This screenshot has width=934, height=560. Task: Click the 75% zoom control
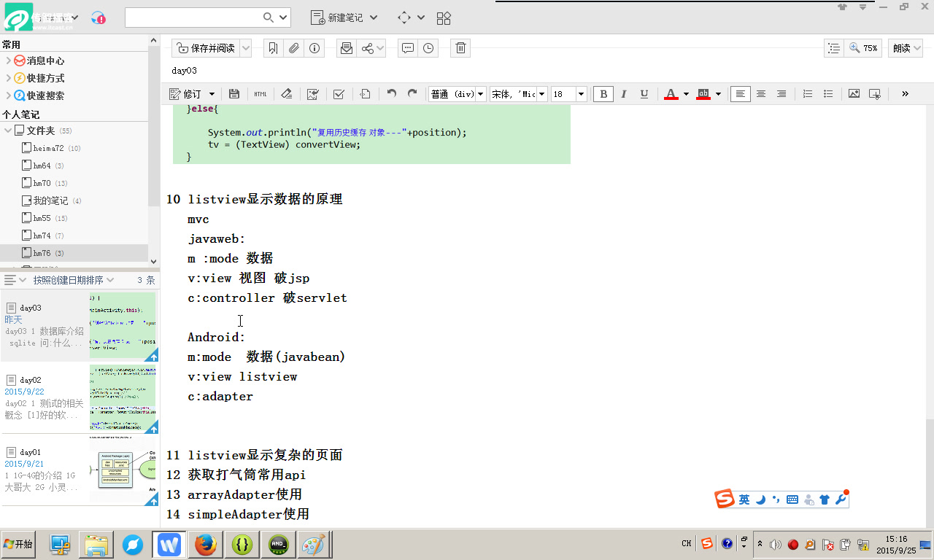coord(865,47)
